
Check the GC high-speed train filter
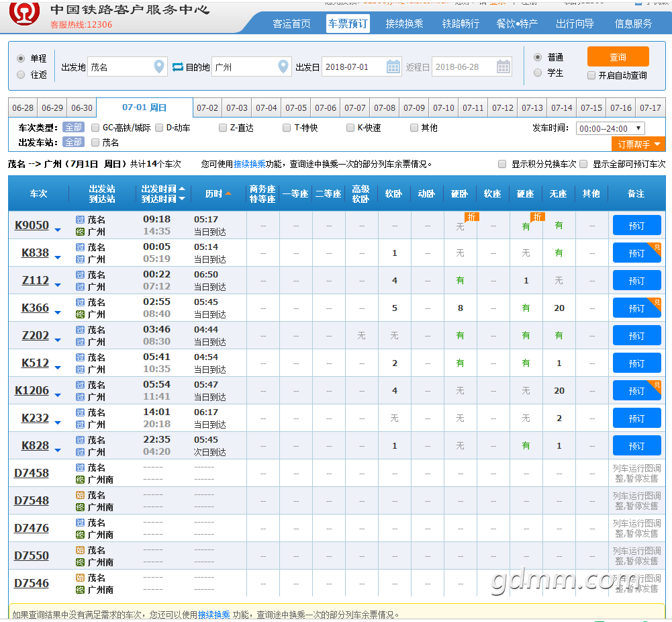coord(95,128)
